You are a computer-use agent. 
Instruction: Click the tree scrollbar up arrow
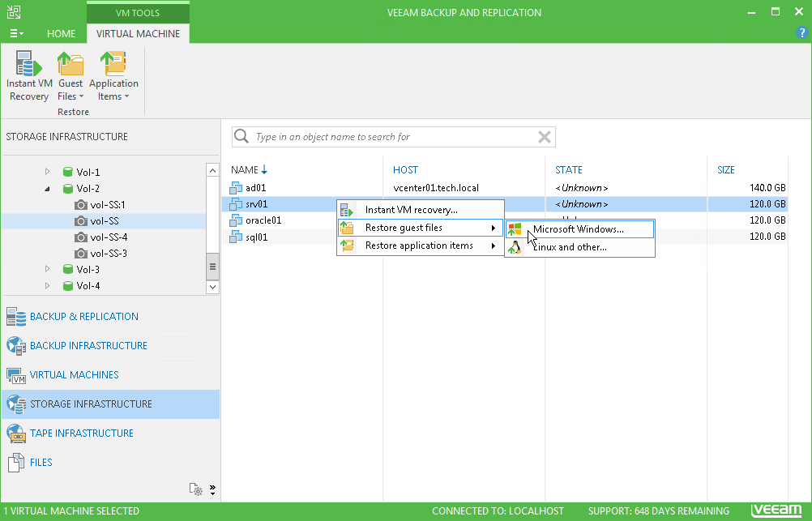click(212, 170)
